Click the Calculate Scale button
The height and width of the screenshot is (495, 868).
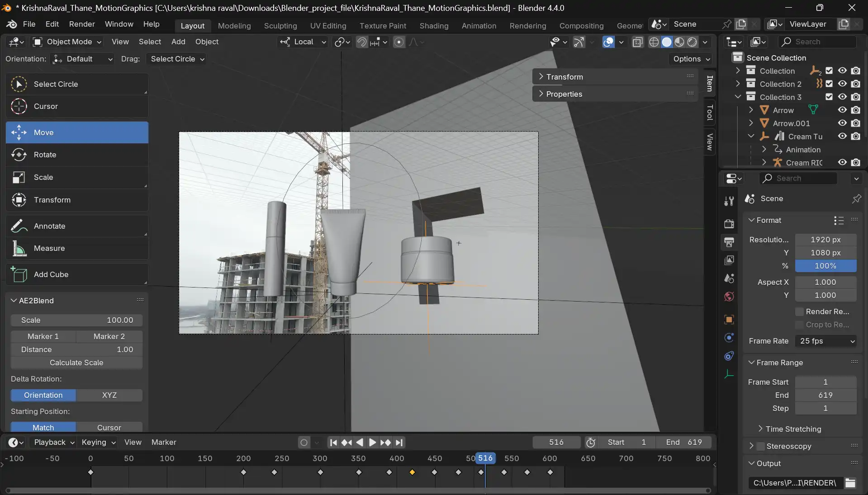click(x=76, y=363)
